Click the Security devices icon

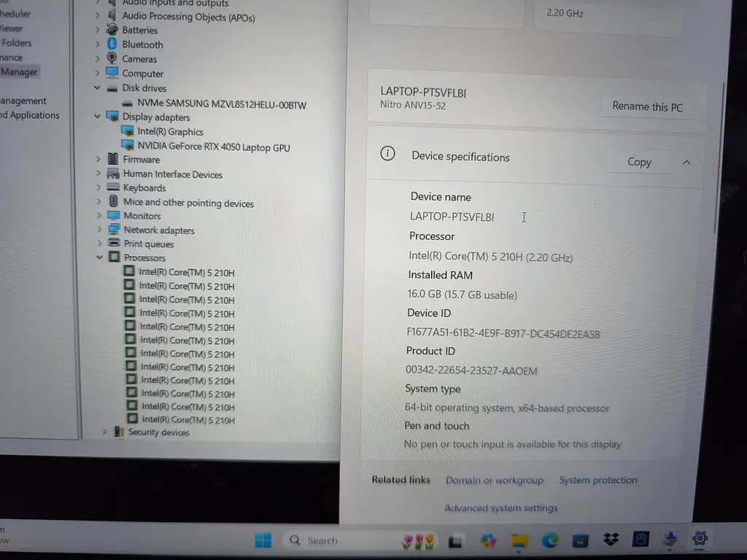pyautogui.click(x=119, y=432)
